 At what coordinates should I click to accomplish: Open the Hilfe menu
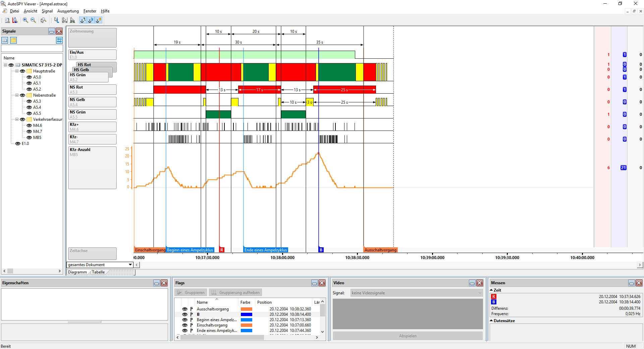click(x=105, y=11)
